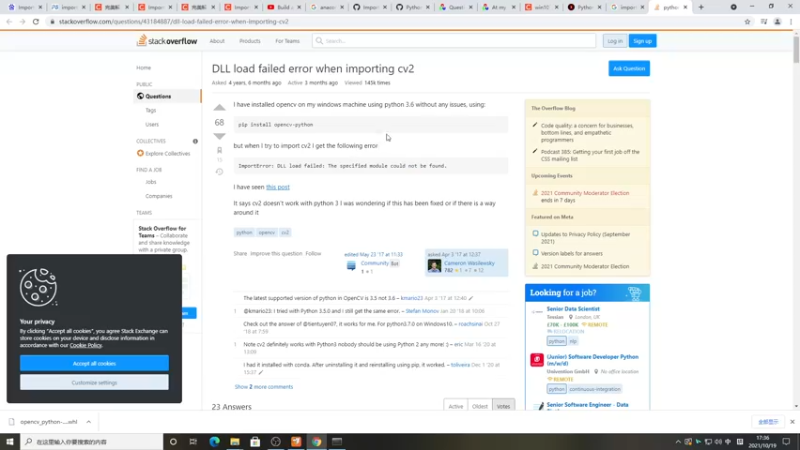Open File Explorer from the taskbar
Viewport: 800px width, 450px height.
click(x=235, y=441)
